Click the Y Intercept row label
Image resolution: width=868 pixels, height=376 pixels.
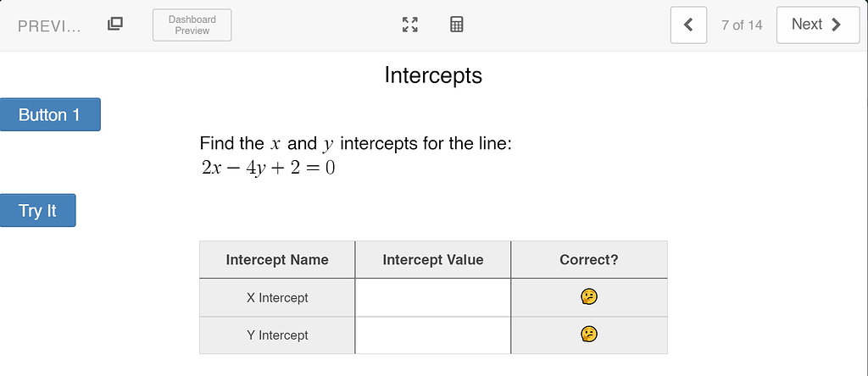point(277,335)
